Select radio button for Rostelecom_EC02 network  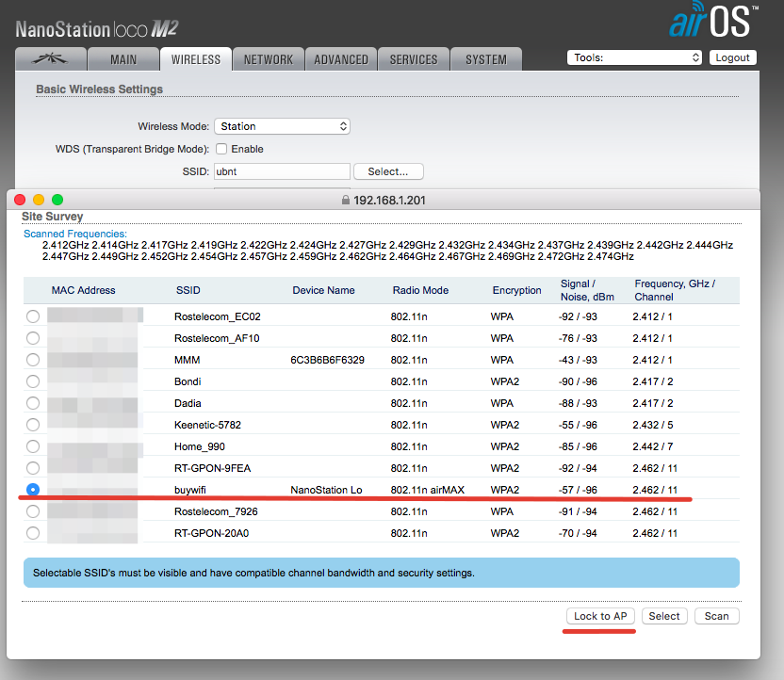[x=33, y=316]
